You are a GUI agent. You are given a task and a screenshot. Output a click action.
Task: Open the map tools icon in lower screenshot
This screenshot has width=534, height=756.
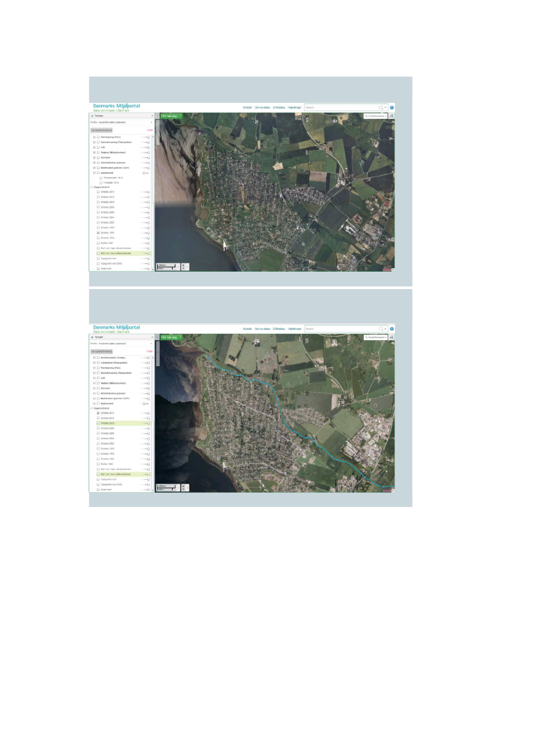[391, 338]
